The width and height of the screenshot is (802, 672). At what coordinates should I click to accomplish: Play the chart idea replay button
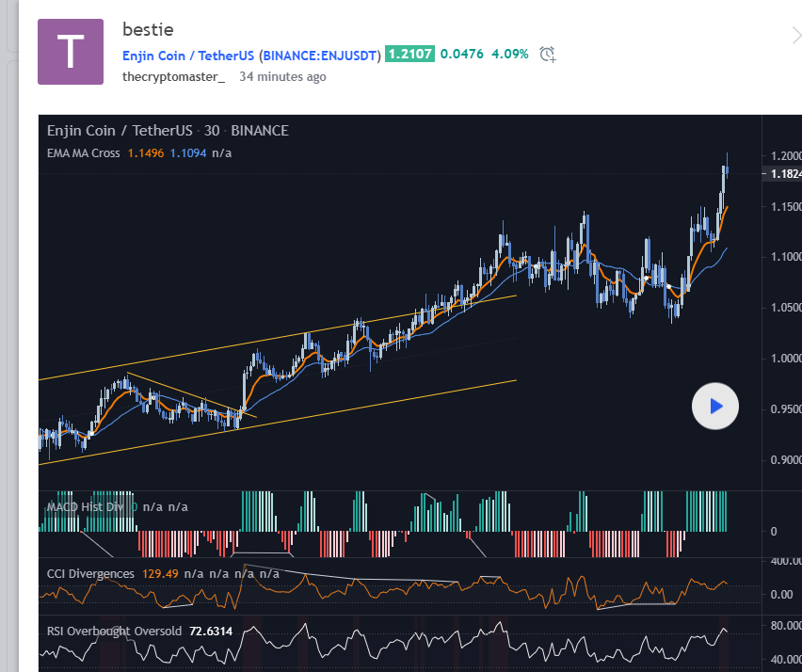click(x=715, y=407)
